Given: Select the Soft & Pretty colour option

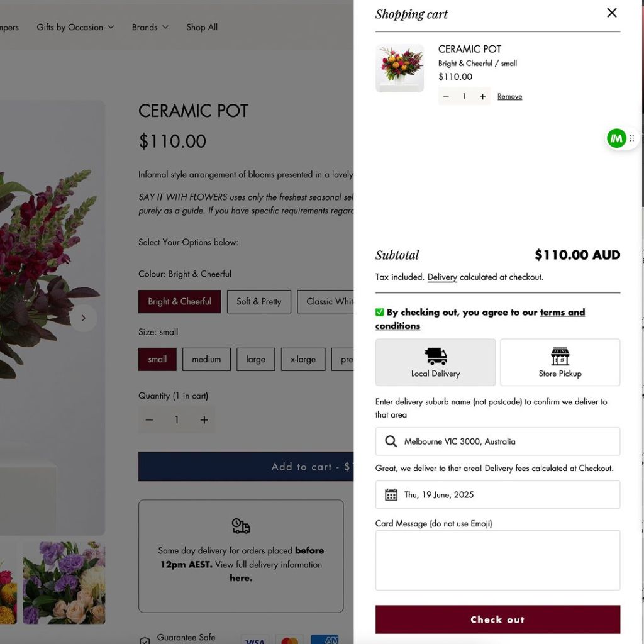Looking at the screenshot, I should 258,301.
